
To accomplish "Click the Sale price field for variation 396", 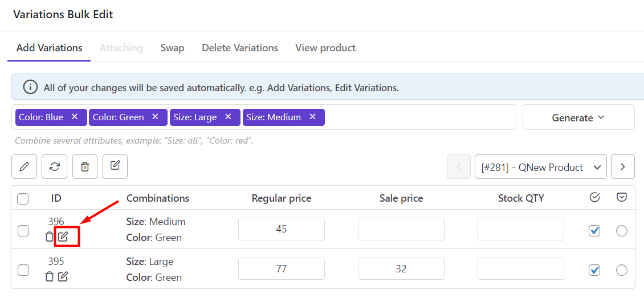I will point(401,229).
